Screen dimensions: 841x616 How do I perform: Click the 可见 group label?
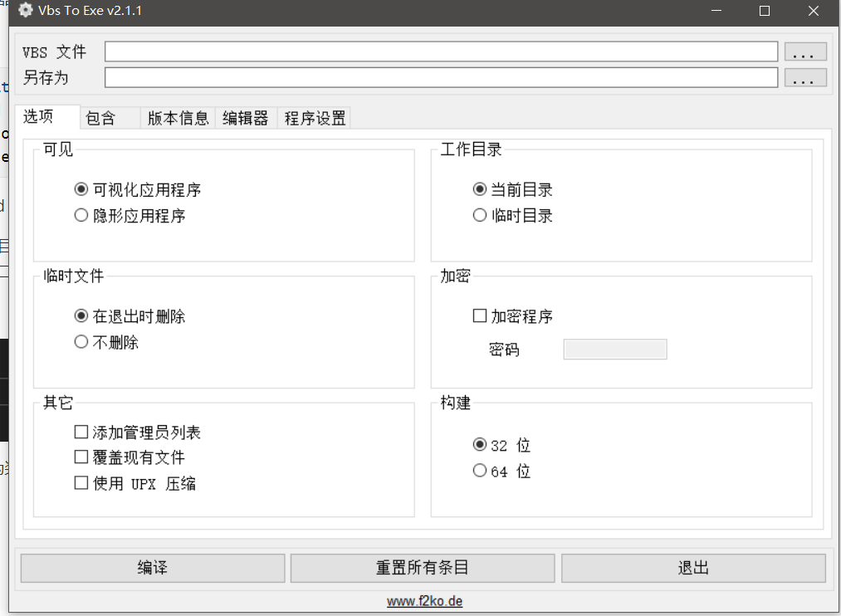(x=58, y=149)
